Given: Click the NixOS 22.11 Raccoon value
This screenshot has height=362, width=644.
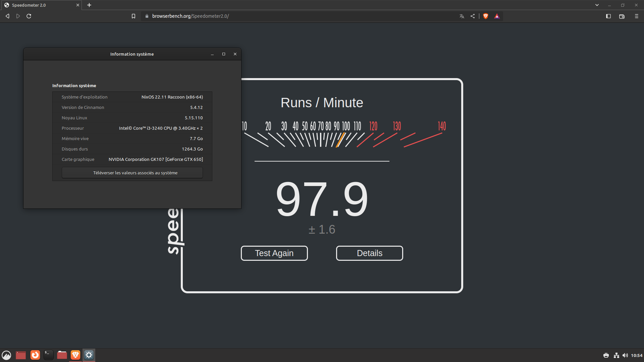Looking at the screenshot, I should click(172, 97).
